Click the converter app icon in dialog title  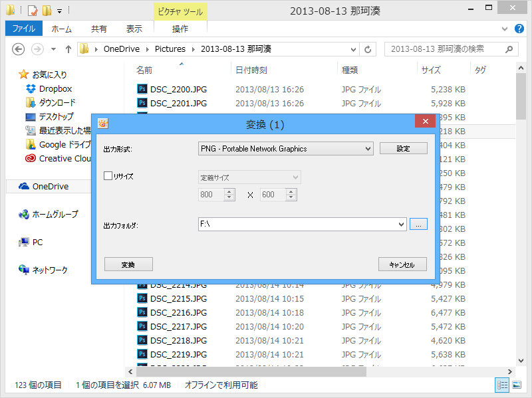point(103,124)
